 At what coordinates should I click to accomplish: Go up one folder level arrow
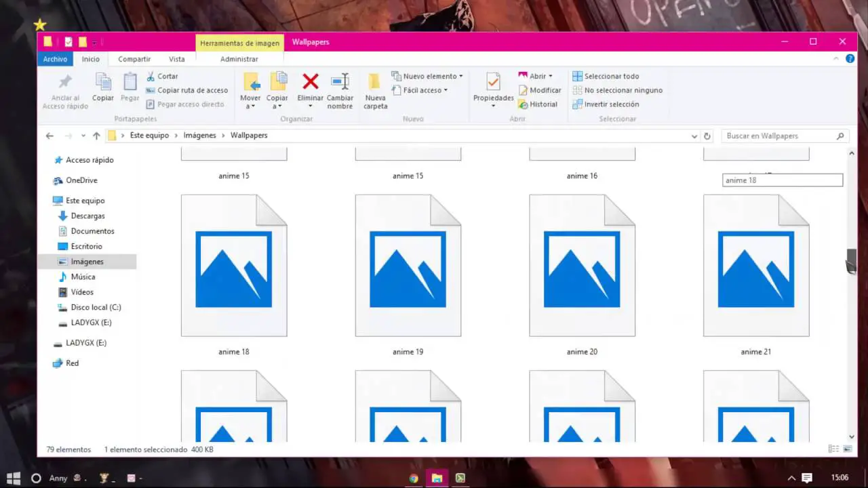[x=96, y=136]
